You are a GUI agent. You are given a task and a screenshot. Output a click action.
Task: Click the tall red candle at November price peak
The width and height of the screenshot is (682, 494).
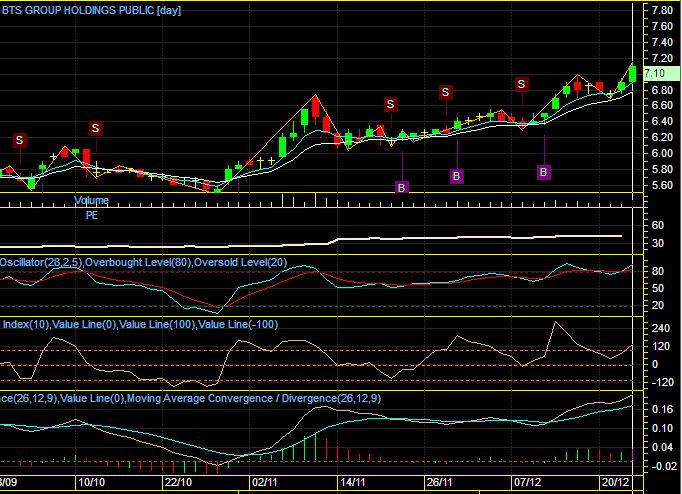[315, 107]
